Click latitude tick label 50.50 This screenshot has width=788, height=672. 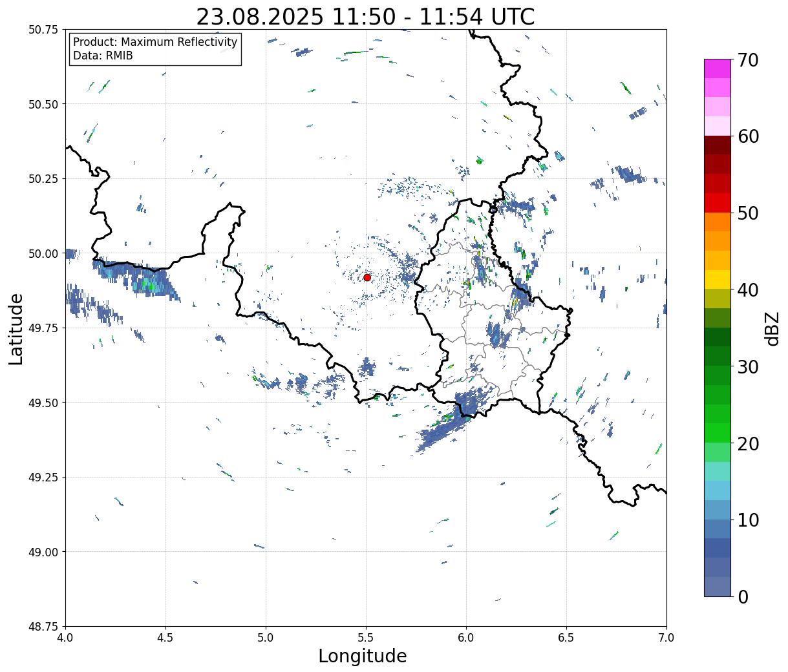click(43, 104)
